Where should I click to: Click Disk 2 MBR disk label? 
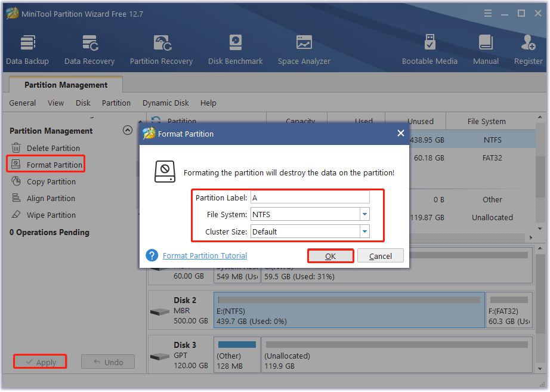tap(181, 310)
